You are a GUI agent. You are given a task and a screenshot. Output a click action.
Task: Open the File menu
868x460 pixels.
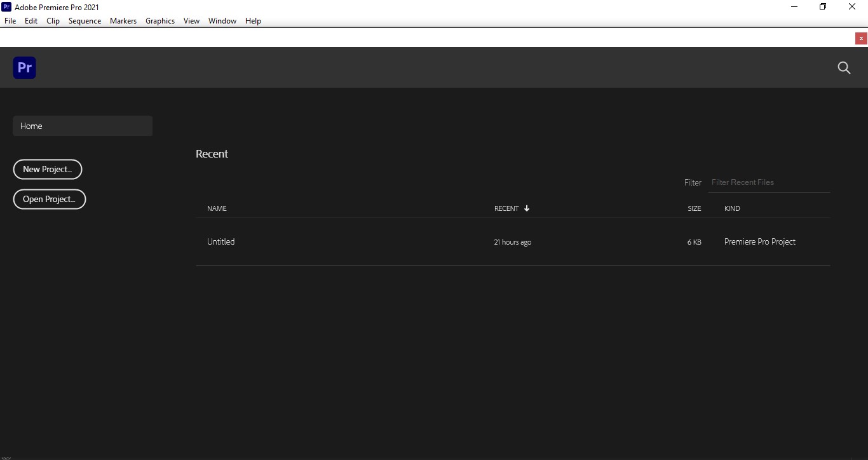(x=10, y=21)
